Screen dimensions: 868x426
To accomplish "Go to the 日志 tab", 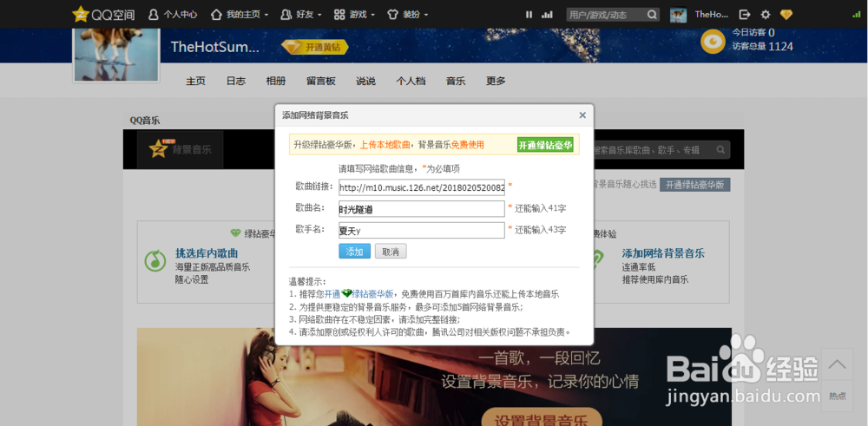I will click(236, 82).
